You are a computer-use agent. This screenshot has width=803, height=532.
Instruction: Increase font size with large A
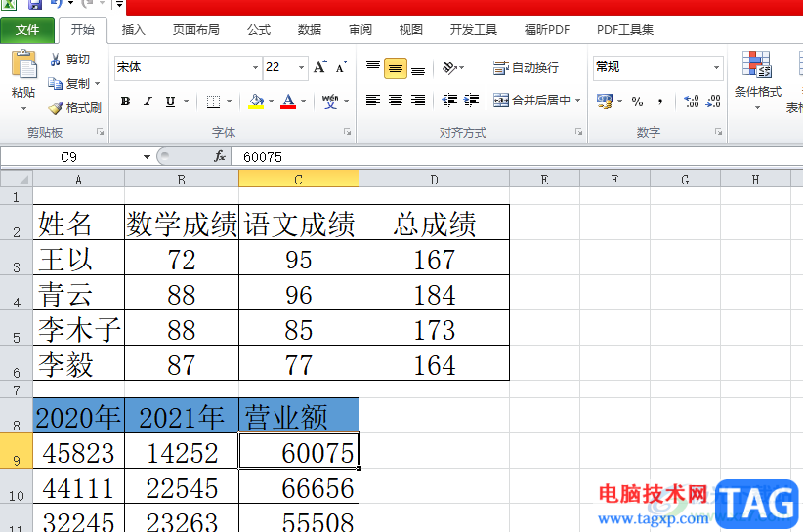(x=320, y=67)
